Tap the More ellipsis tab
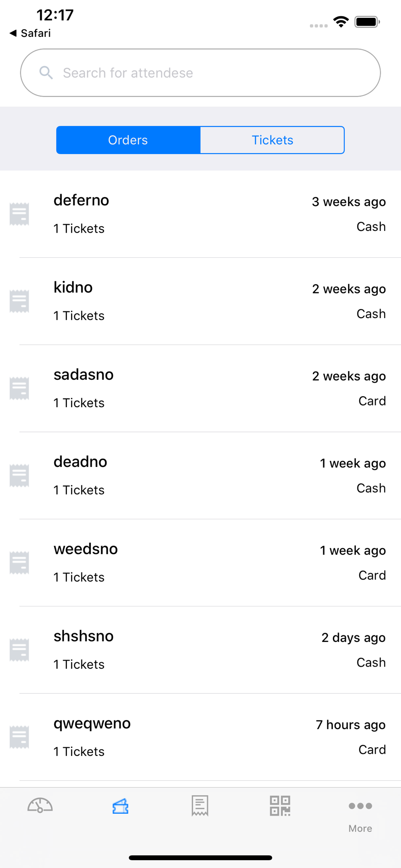 [360, 815]
